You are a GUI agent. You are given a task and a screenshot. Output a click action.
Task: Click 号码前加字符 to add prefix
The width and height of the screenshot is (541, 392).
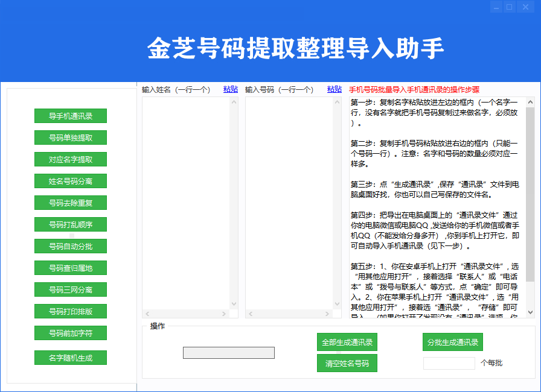coord(70,333)
